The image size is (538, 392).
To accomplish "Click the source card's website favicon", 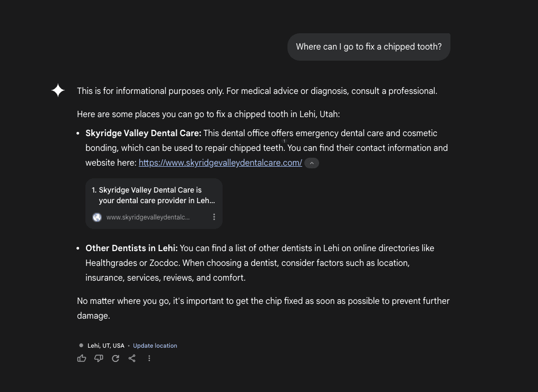I will [x=97, y=217].
